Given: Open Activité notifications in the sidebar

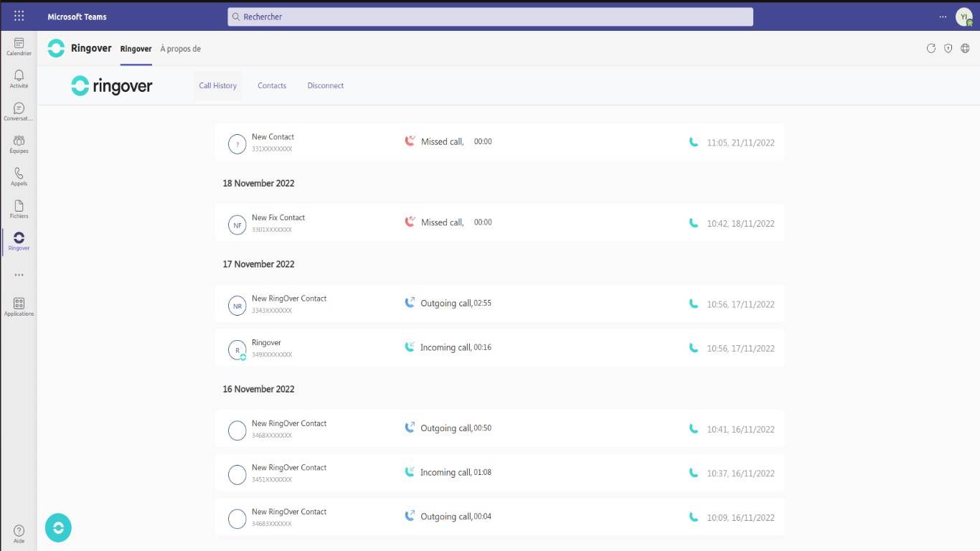Looking at the screenshot, I should point(19,79).
